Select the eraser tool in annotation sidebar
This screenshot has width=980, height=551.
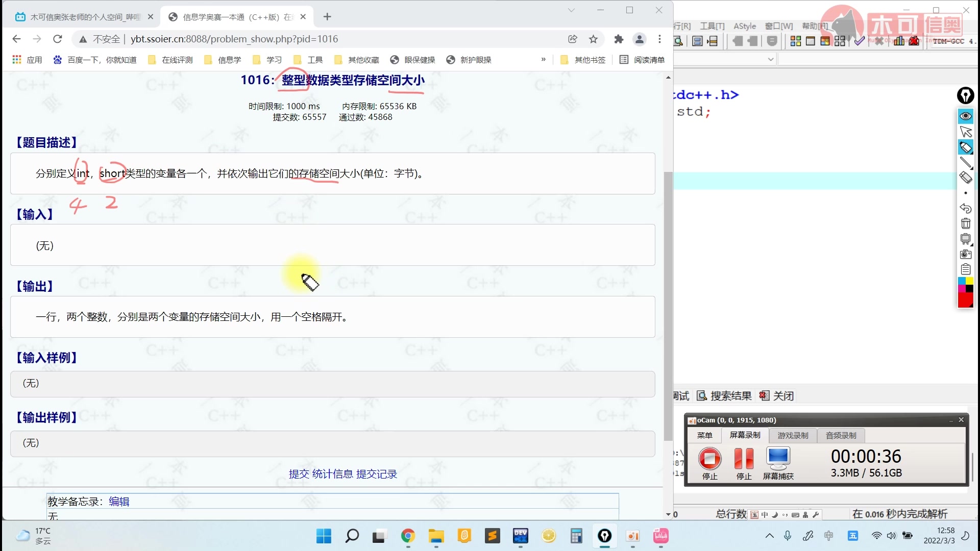tap(966, 175)
